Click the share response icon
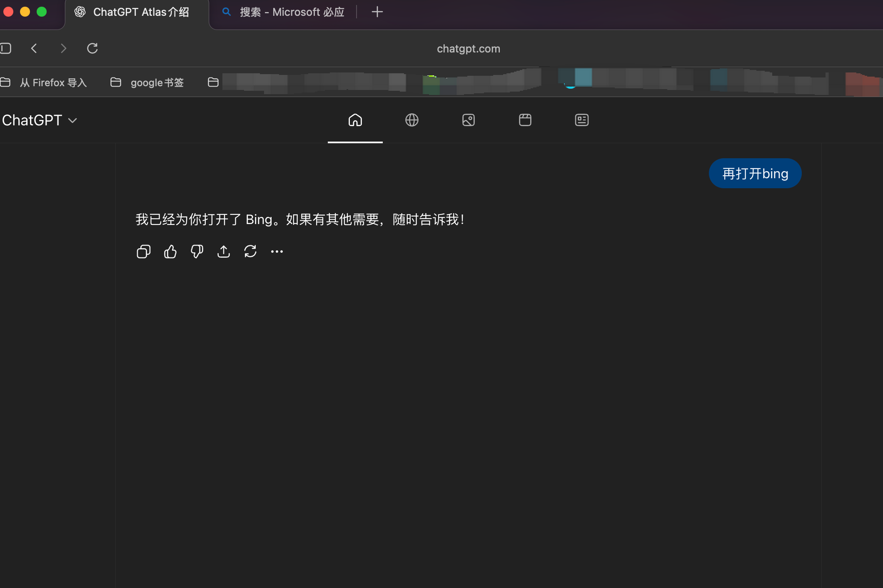883x588 pixels. pyautogui.click(x=224, y=252)
